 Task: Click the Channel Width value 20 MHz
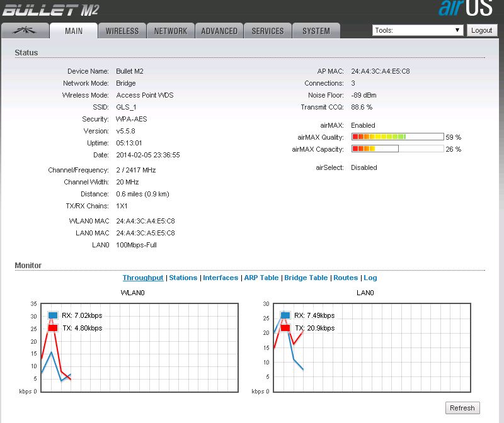pyautogui.click(x=127, y=182)
